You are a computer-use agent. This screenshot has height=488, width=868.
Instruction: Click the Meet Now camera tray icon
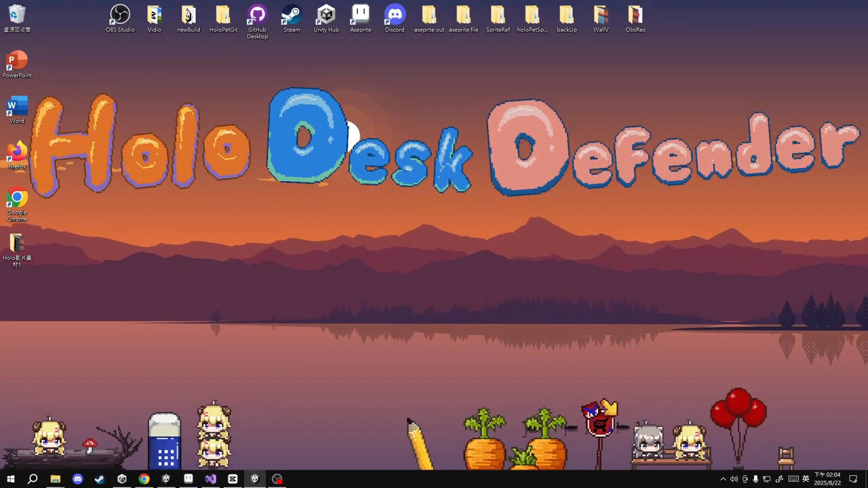[x=745, y=479]
